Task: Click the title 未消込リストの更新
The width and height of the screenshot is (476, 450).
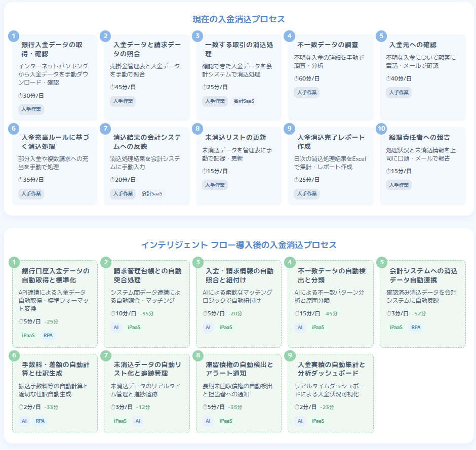Action: click(x=235, y=137)
